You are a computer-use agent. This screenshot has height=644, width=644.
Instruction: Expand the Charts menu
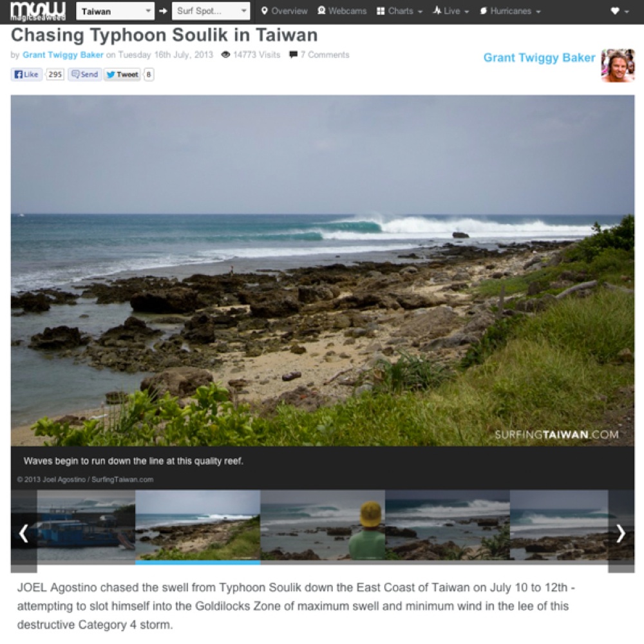coord(400,11)
